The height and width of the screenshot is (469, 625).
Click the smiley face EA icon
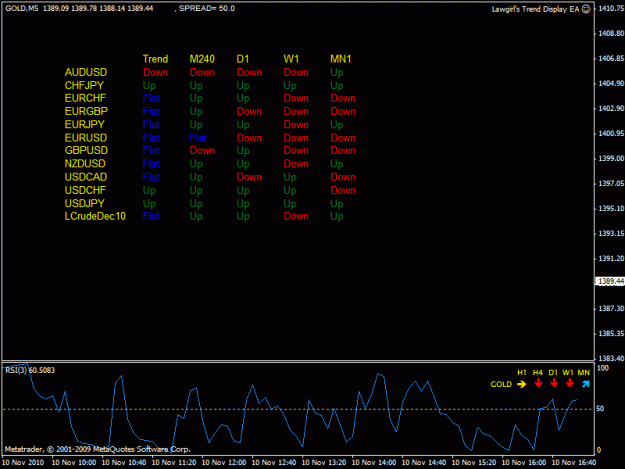tap(586, 9)
